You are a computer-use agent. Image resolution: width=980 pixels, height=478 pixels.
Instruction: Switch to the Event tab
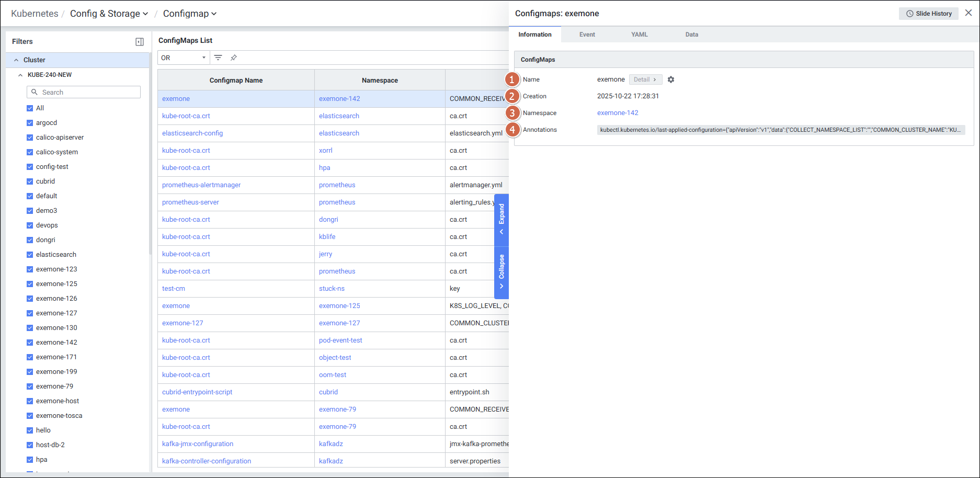(x=587, y=35)
